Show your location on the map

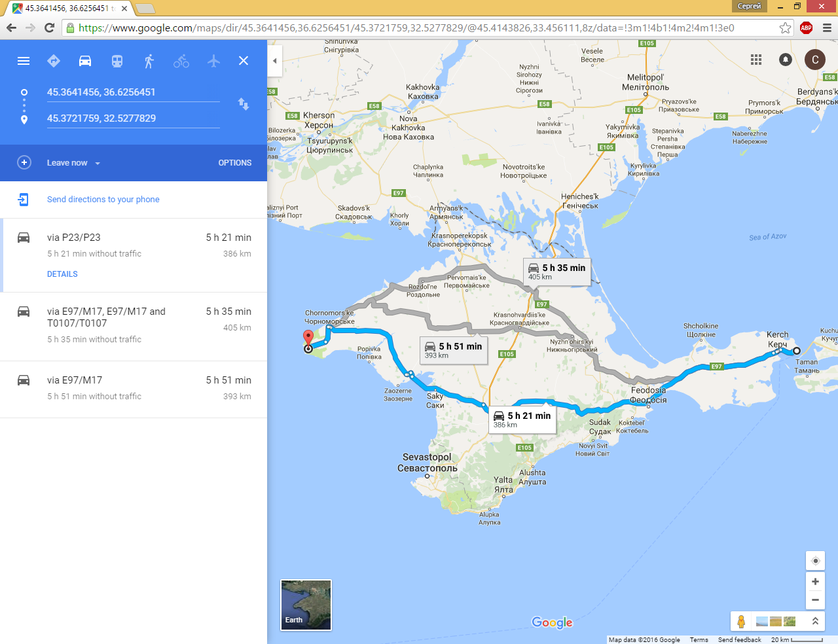[x=815, y=561]
